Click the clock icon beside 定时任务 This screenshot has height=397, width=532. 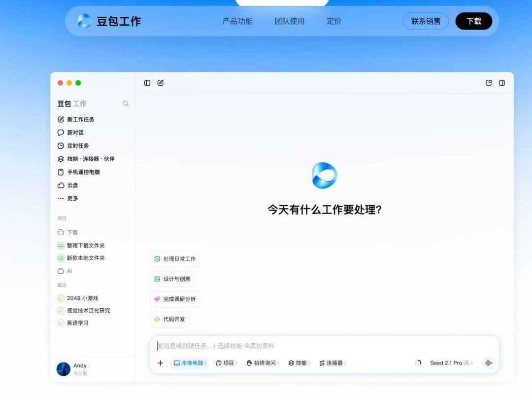point(61,145)
